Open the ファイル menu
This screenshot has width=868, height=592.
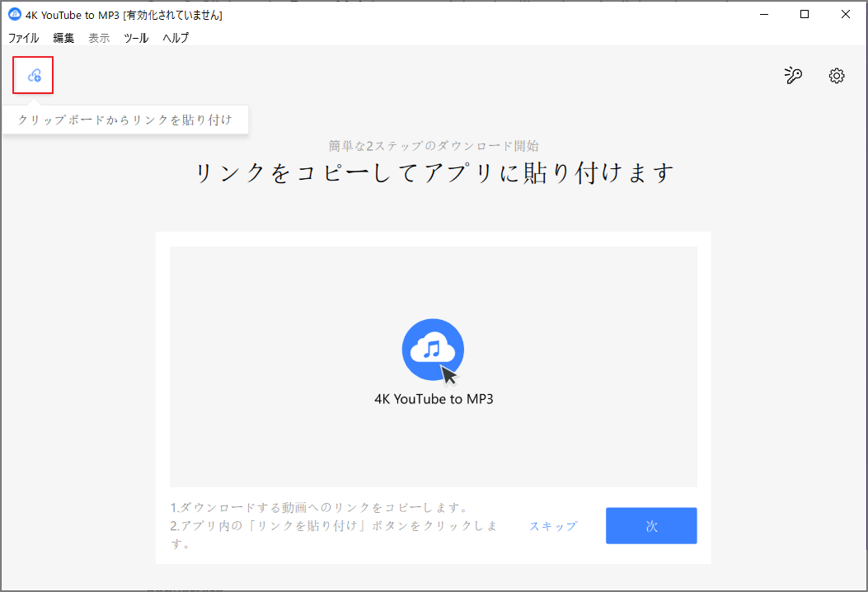23,38
